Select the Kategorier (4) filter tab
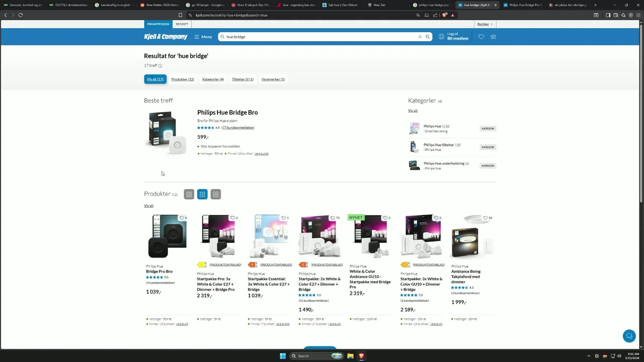The image size is (644, 362). [213, 79]
